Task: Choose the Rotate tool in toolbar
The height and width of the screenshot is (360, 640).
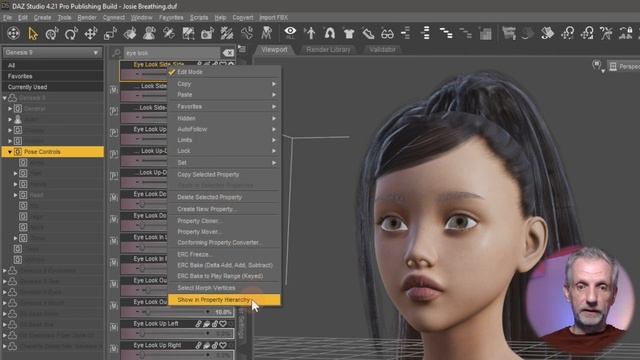Action: 71,33
